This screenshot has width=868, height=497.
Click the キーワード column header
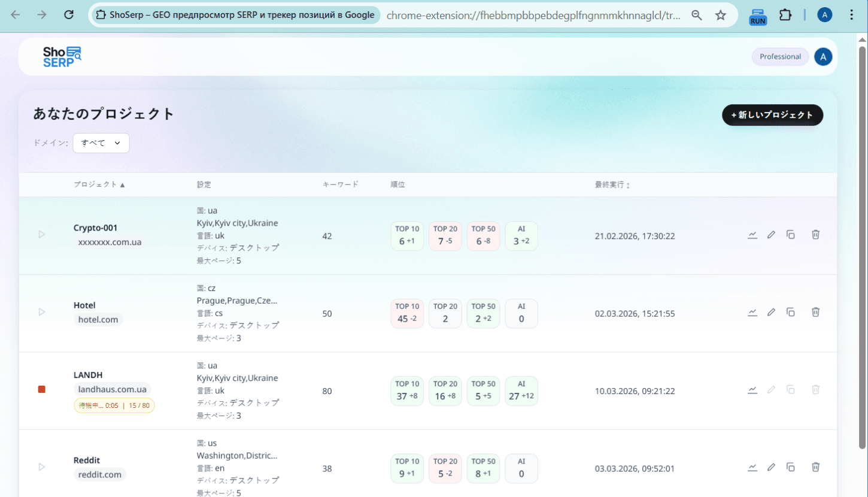[x=340, y=184]
